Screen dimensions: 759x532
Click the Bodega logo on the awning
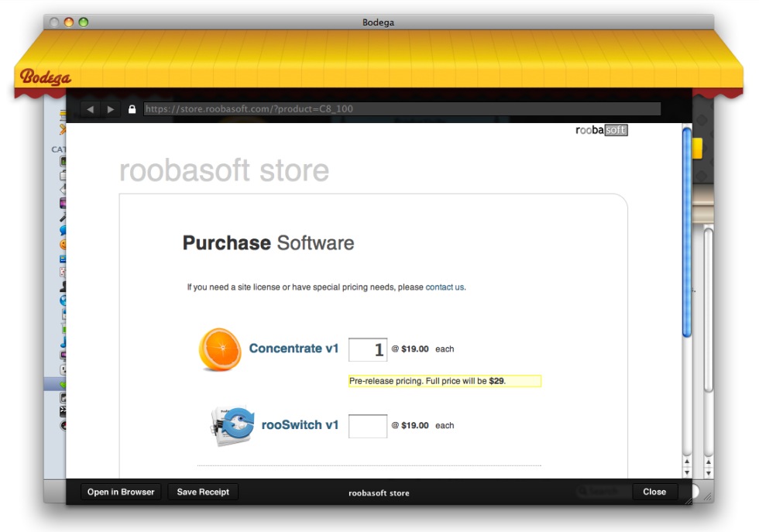point(46,77)
